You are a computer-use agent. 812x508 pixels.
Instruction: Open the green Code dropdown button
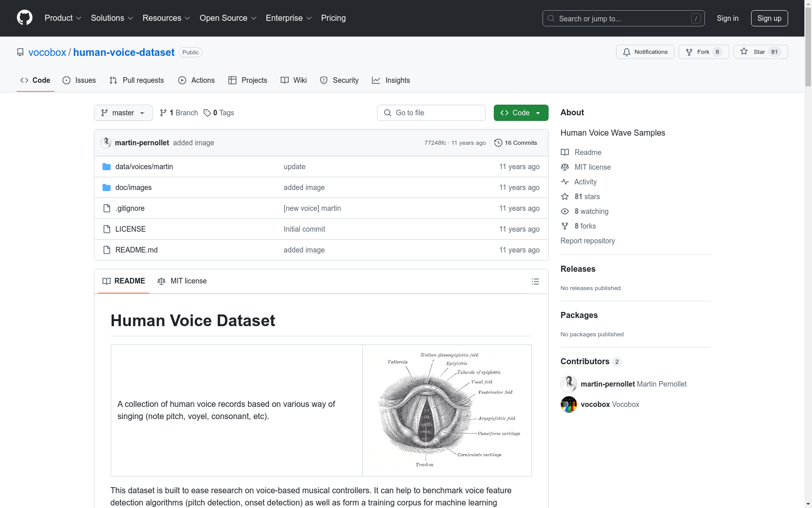click(x=521, y=113)
